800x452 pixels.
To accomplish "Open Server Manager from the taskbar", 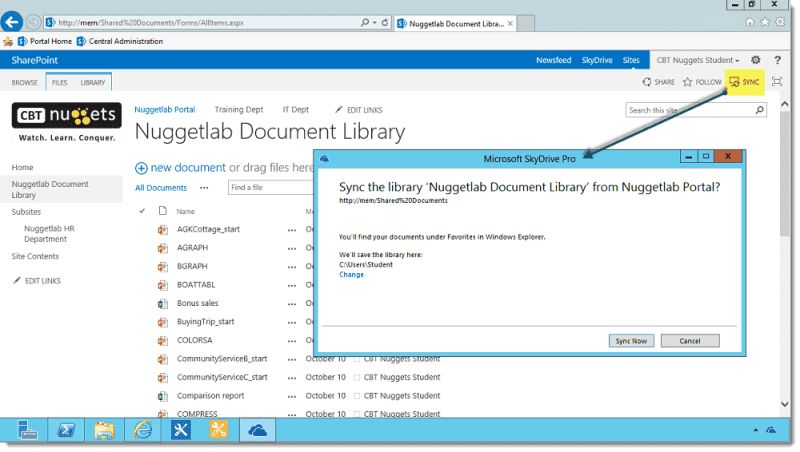I will [x=27, y=430].
